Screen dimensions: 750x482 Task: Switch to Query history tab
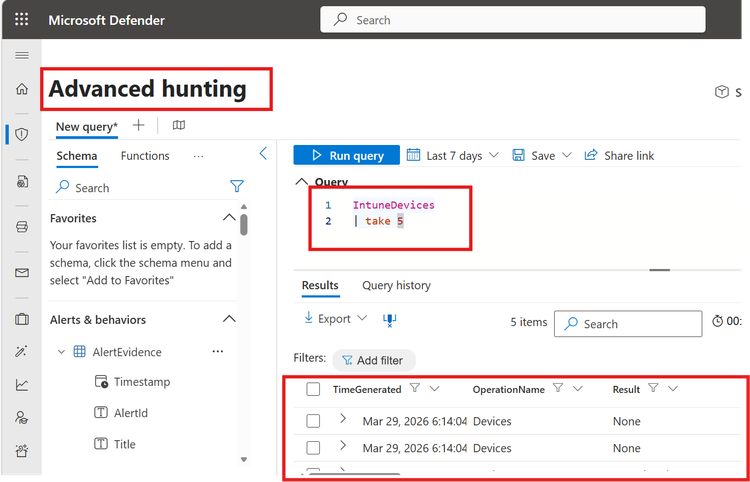[x=396, y=285]
